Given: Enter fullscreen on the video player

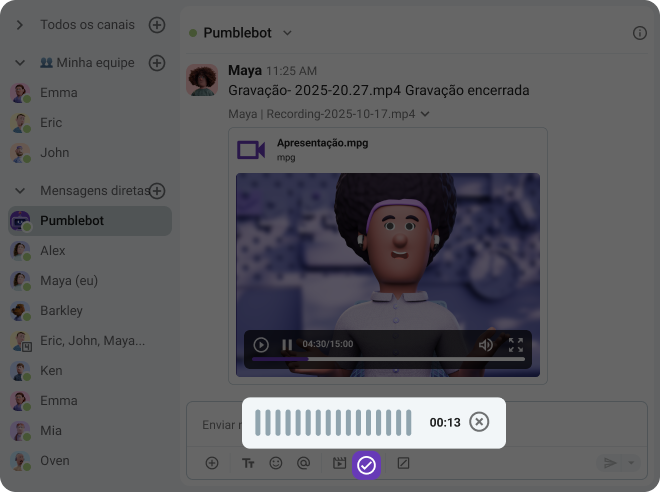Looking at the screenshot, I should [x=516, y=345].
